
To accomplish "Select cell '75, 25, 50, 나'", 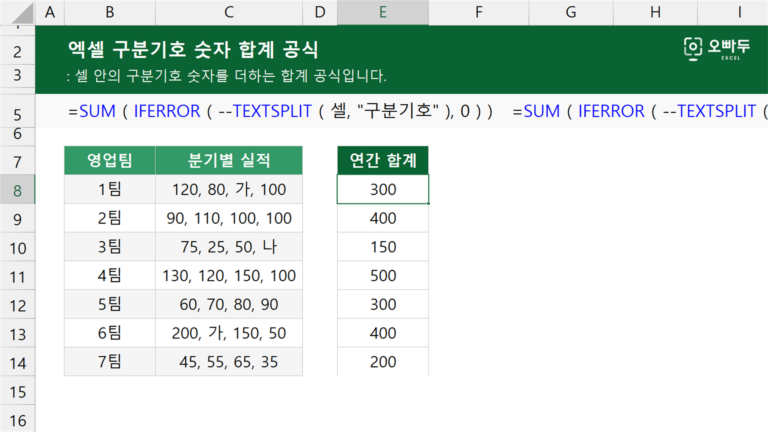I will 229,246.
